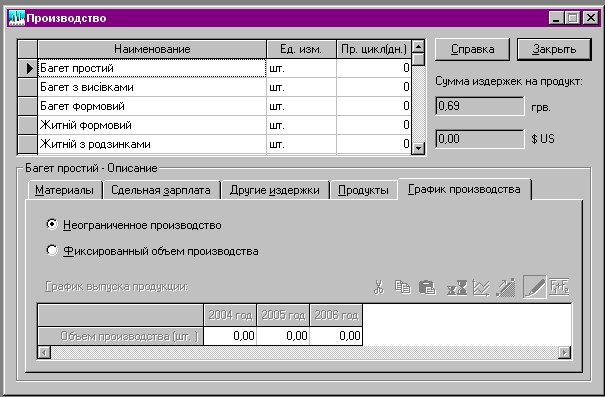Click the unit cell of Багет формовий

301,106
